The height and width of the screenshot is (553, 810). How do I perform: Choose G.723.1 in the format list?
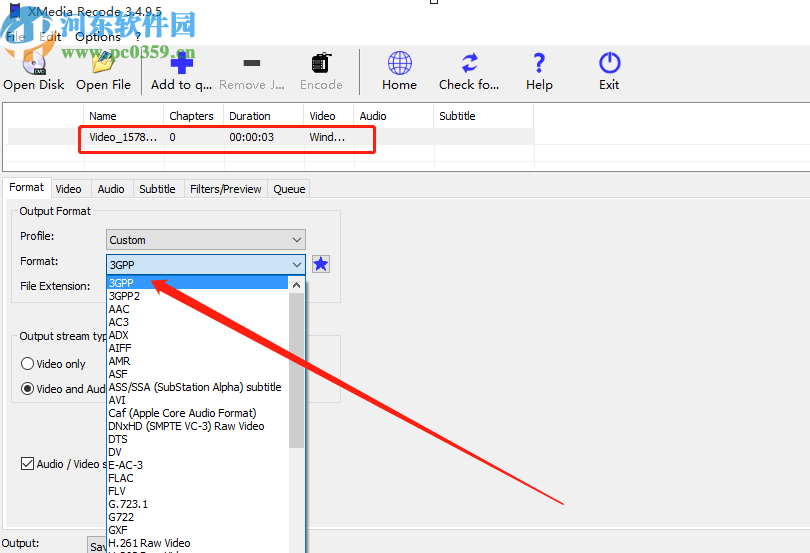[197, 504]
